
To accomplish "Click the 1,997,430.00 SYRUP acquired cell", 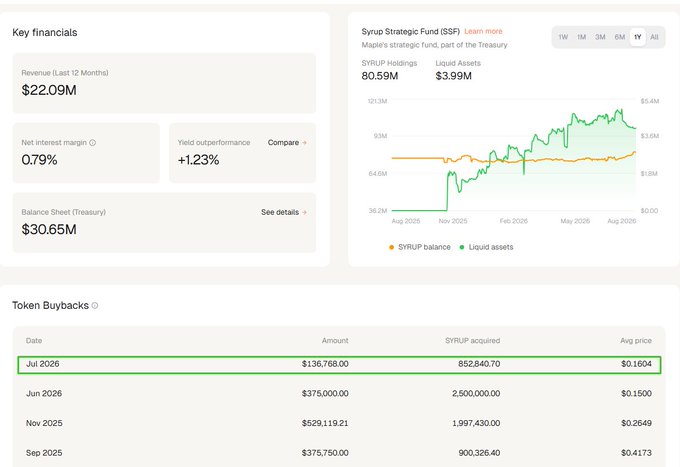I will click(x=476, y=423).
